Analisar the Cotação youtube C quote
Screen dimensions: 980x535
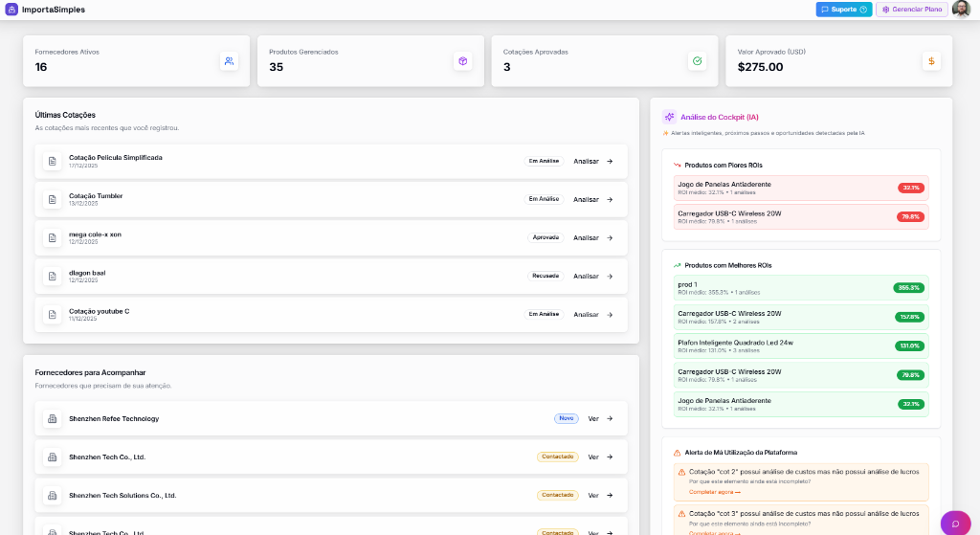pyautogui.click(x=593, y=314)
